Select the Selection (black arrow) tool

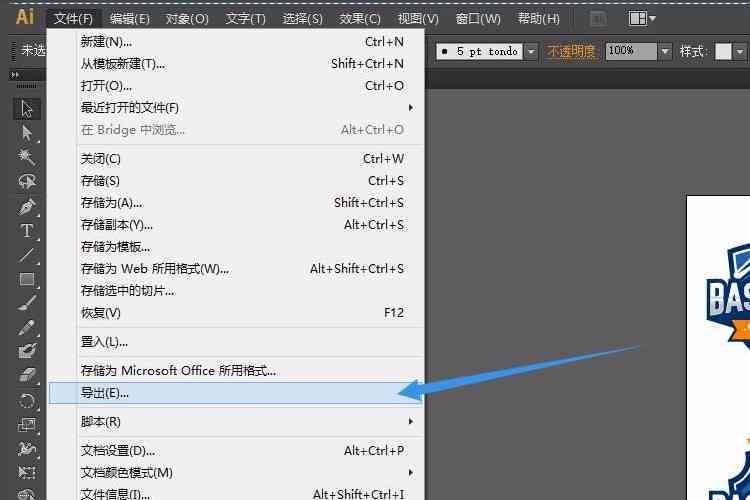point(27,109)
